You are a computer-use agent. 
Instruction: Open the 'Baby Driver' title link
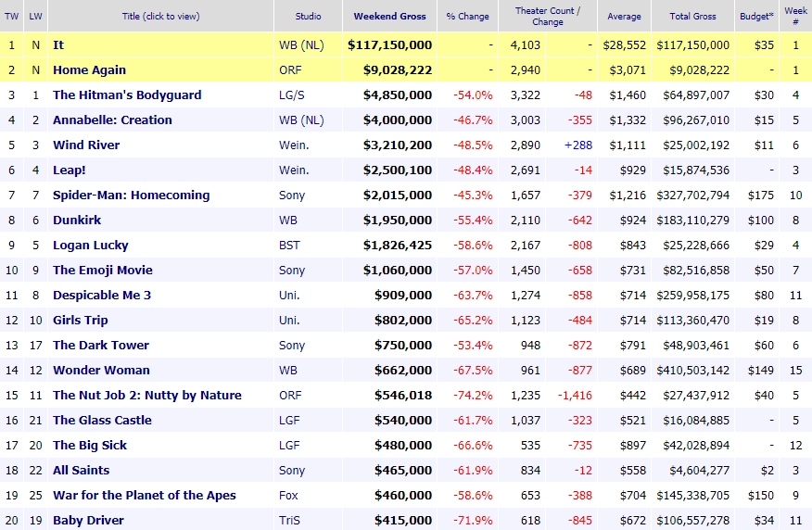point(88,520)
